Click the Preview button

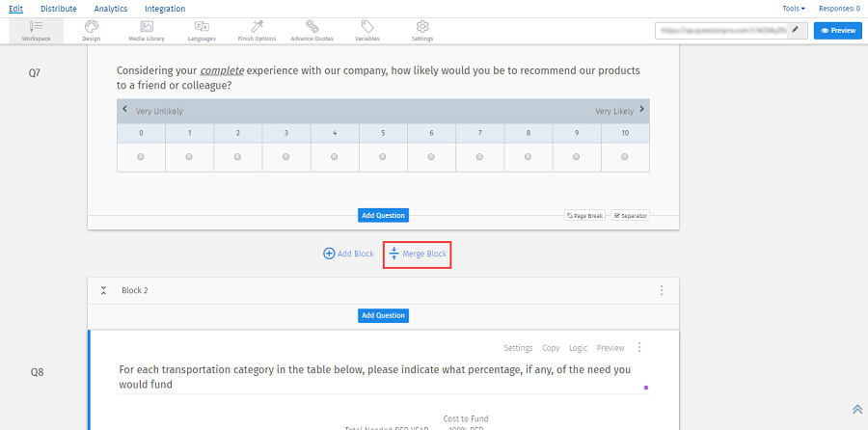837,30
